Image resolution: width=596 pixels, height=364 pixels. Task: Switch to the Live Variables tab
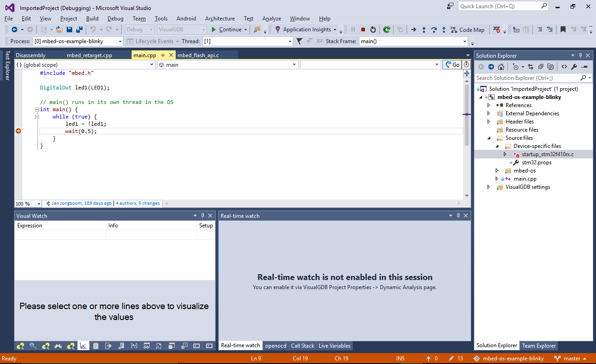click(334, 346)
